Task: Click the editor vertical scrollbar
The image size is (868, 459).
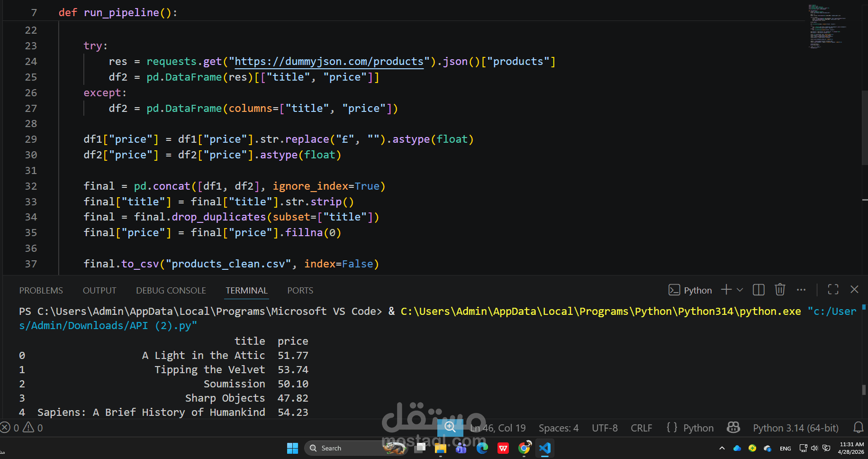Action: coord(865,127)
